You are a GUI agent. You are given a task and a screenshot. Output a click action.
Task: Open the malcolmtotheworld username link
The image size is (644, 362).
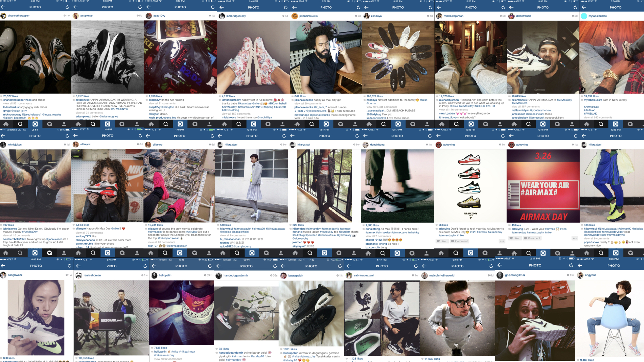(x=442, y=275)
